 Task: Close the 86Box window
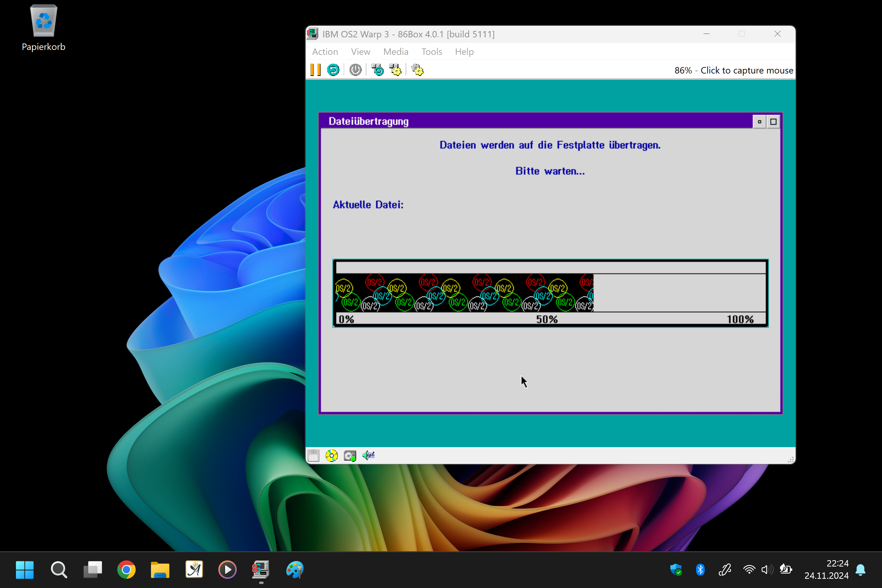click(777, 34)
